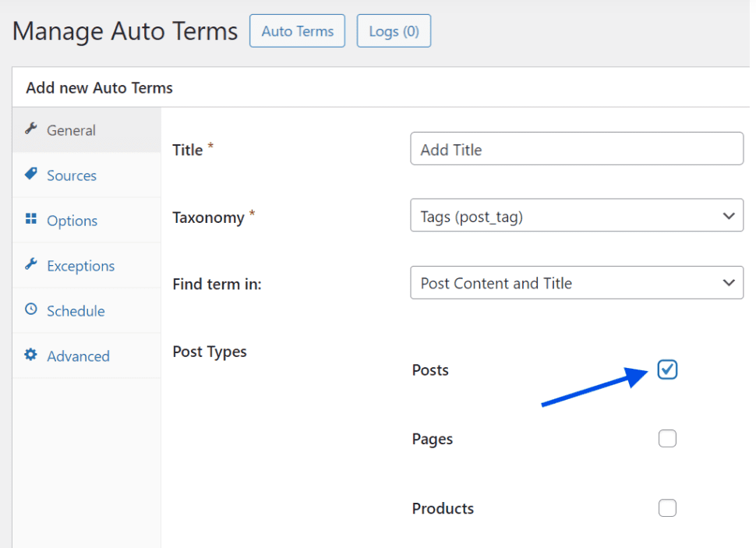The height and width of the screenshot is (548, 756).
Task: Focus the Add Title input field
Action: click(577, 149)
